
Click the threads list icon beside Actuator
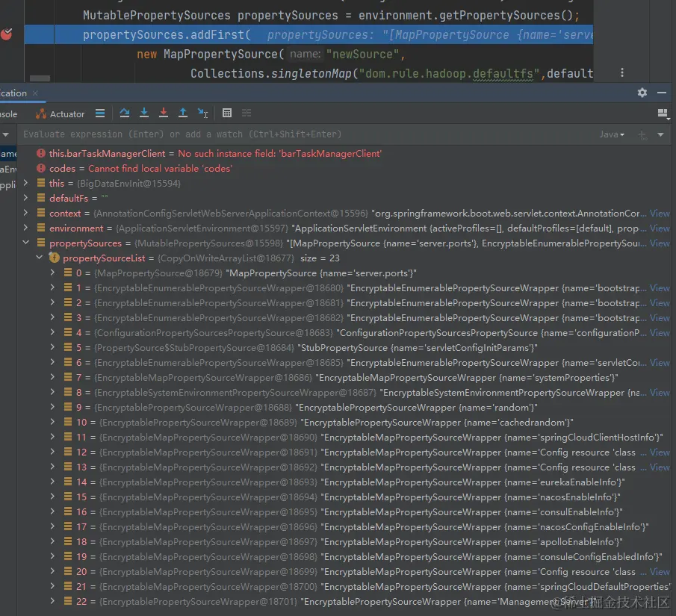pyautogui.click(x=100, y=113)
